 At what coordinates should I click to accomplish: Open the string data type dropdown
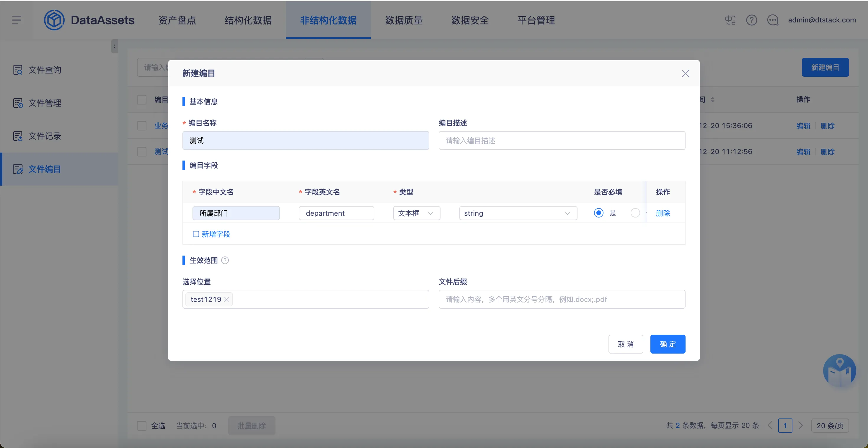[x=518, y=213]
